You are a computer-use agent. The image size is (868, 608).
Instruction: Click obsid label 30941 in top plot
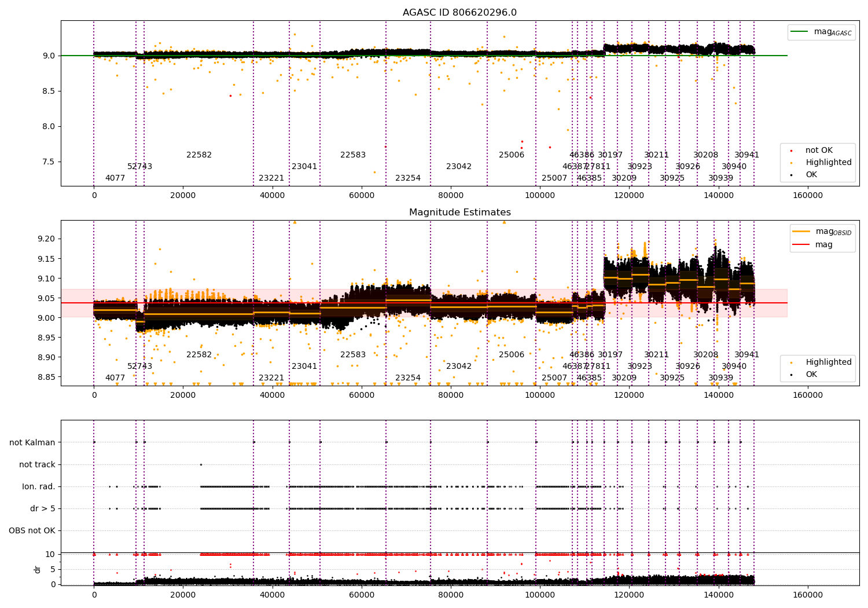click(x=747, y=155)
